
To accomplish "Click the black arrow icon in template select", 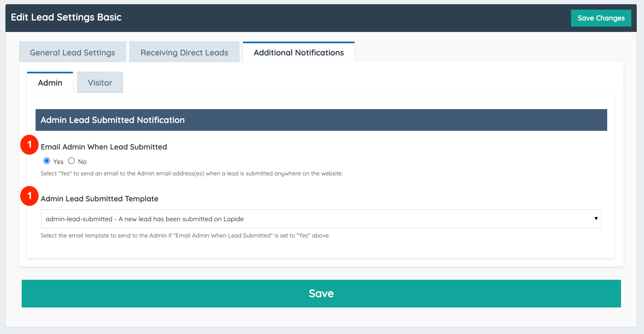I will point(596,219).
